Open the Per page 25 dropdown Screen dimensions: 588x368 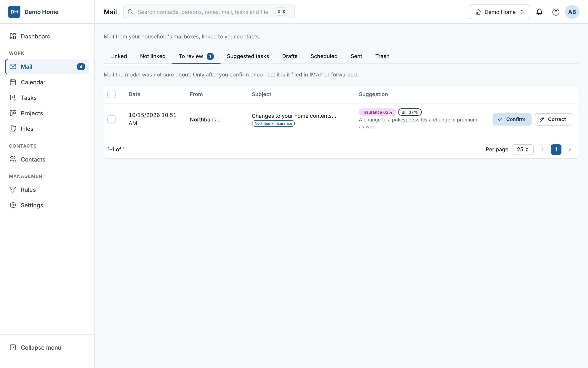[522, 149]
